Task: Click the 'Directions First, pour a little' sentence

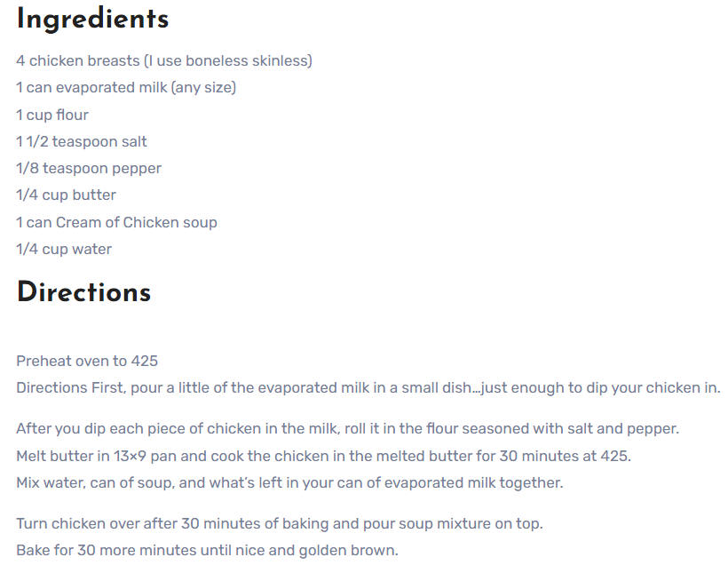Action: (x=368, y=387)
